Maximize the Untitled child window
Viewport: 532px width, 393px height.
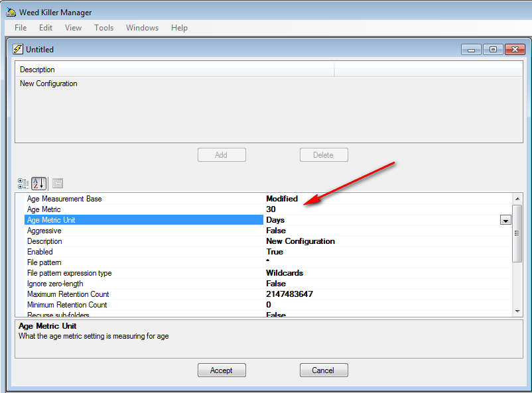[493, 50]
